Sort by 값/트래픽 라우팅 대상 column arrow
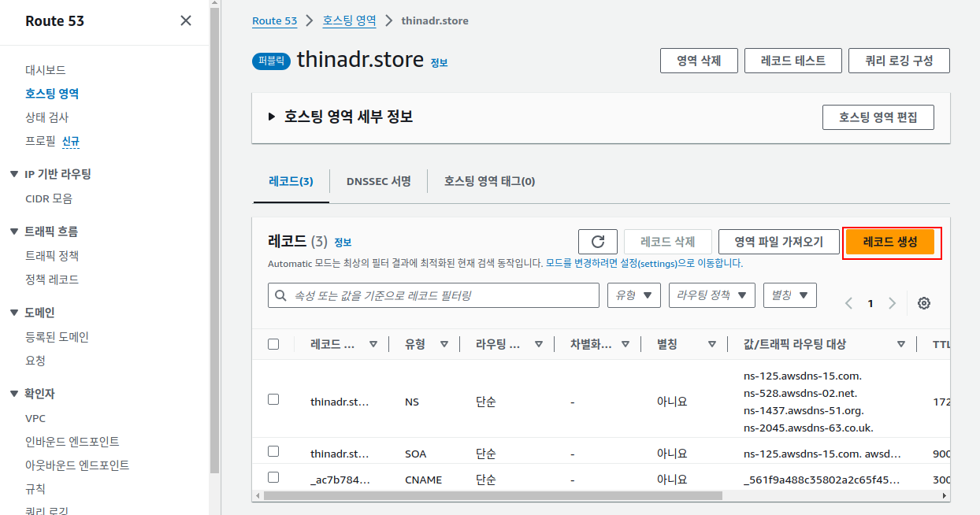Screen dimensions: 980x515 [x=901, y=344]
